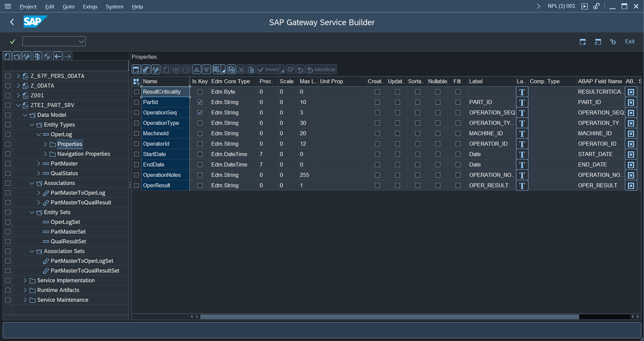Open the Help menu

click(137, 6)
